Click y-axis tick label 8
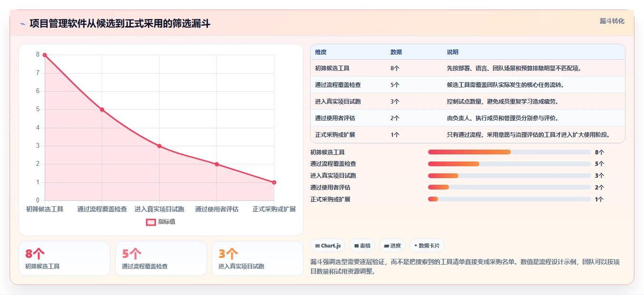644x295 pixels. [x=38, y=55]
